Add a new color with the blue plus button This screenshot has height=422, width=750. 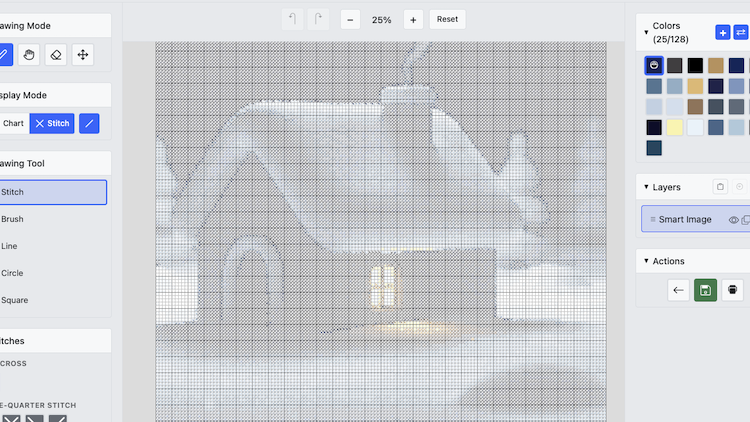point(723,33)
